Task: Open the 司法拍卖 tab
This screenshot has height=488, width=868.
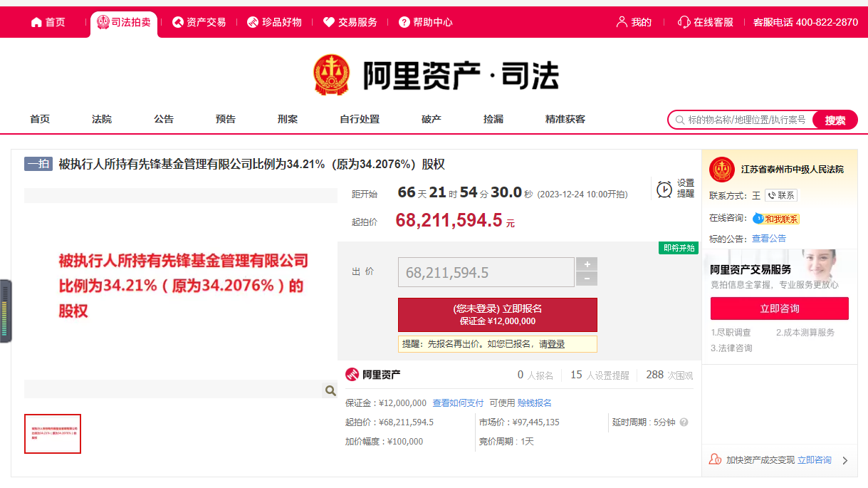Action: point(124,22)
